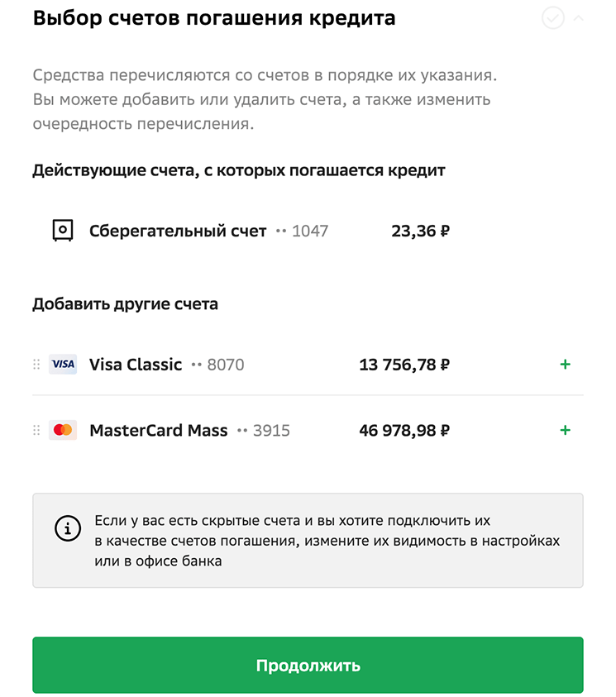
Task: Click the 46 978,98 ₽ balance
Action: 404,431
